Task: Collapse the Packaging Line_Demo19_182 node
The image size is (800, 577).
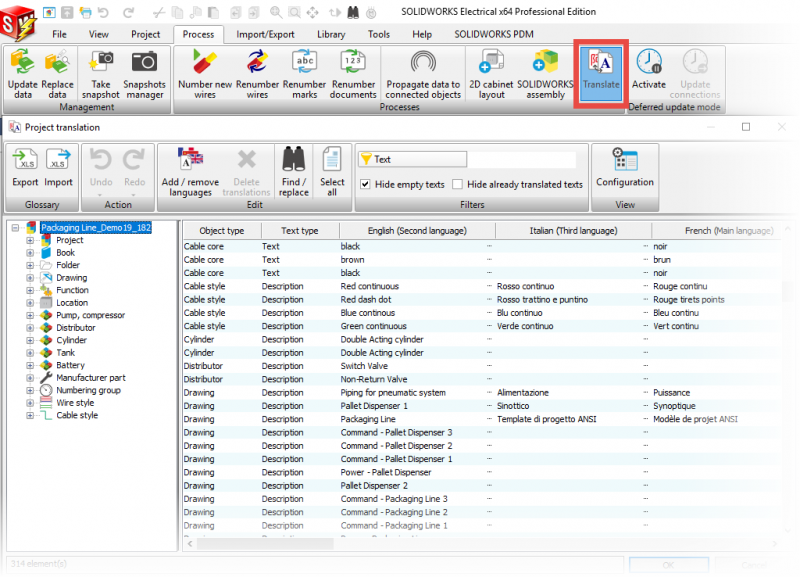Action: [x=16, y=228]
